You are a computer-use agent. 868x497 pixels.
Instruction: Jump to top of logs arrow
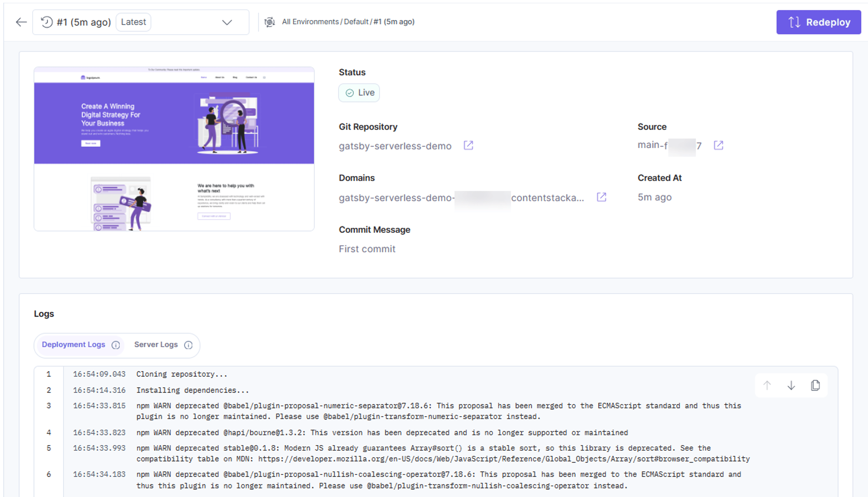pos(767,385)
